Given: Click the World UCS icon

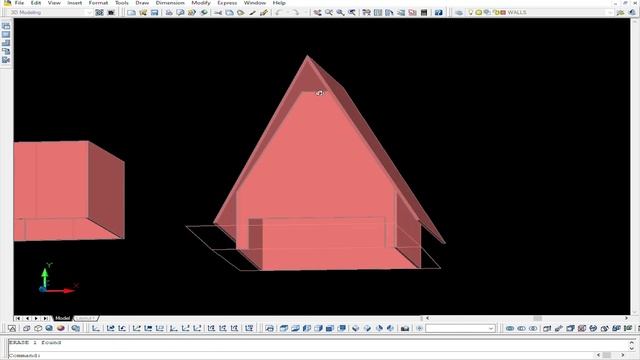Looking at the screenshot, I should (x=111, y=328).
